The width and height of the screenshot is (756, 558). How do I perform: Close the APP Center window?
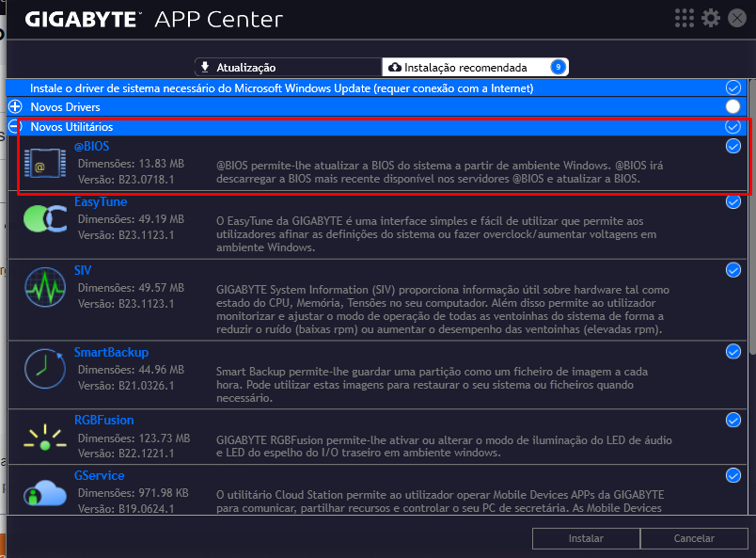tap(736, 18)
